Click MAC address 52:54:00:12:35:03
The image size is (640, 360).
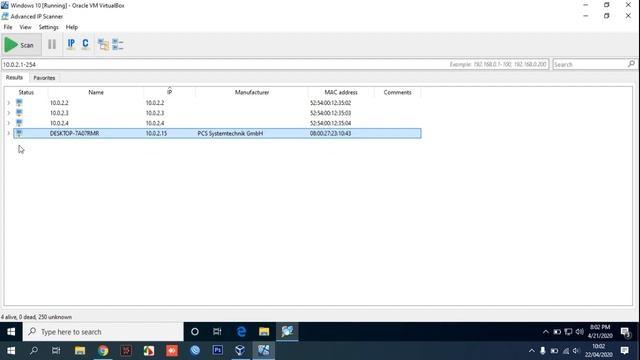330,113
